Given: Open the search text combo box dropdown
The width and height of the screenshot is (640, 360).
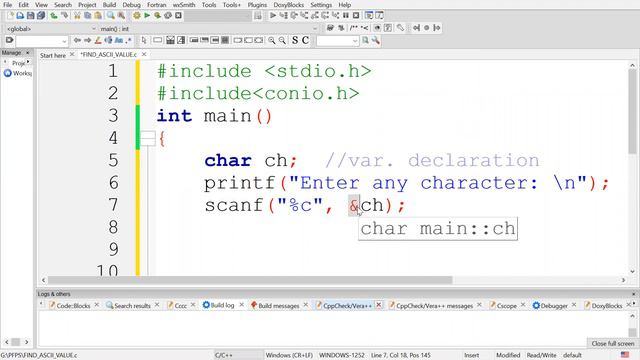Looking at the screenshot, I should click(x=354, y=41).
